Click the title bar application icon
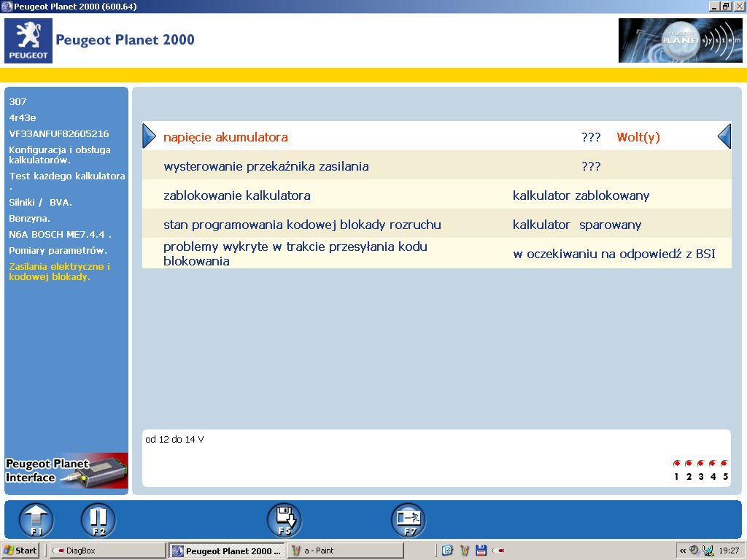 point(7,6)
